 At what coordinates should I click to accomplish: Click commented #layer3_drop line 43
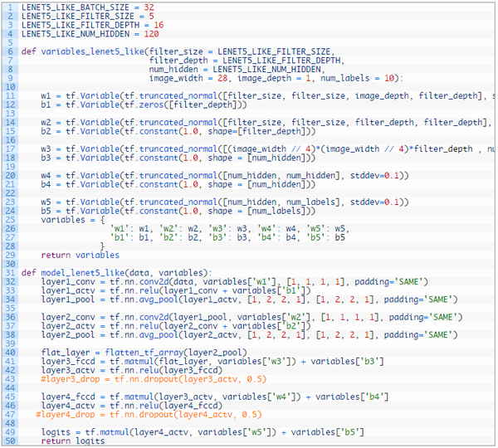[x=154, y=379]
